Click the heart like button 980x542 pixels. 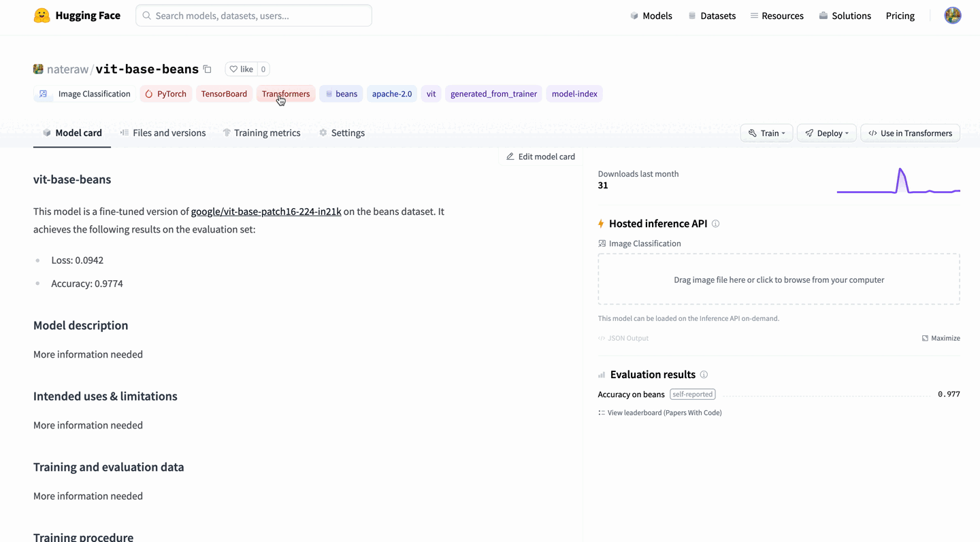click(241, 69)
